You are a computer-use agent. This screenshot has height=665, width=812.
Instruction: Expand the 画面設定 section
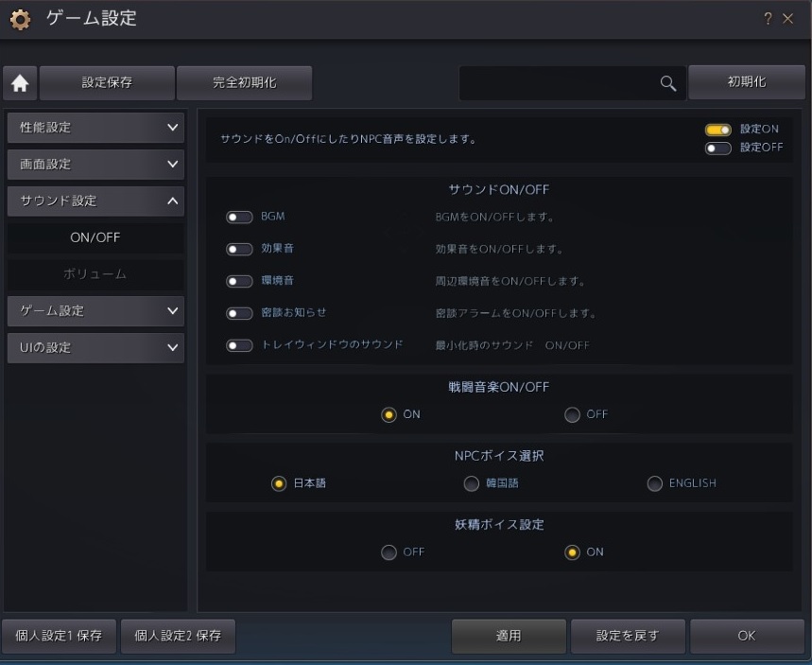(x=95, y=165)
